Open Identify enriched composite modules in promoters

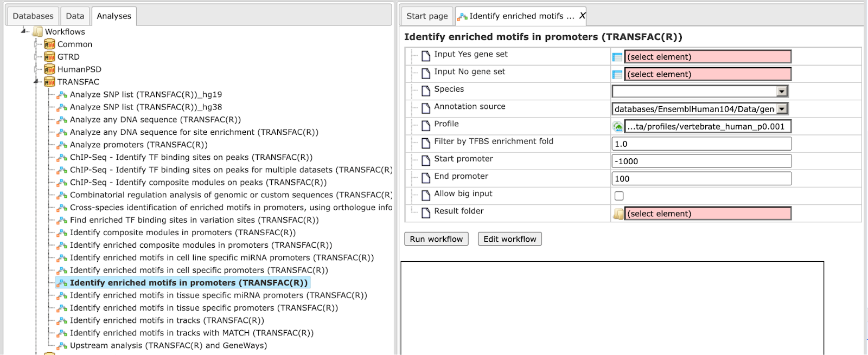[201, 245]
